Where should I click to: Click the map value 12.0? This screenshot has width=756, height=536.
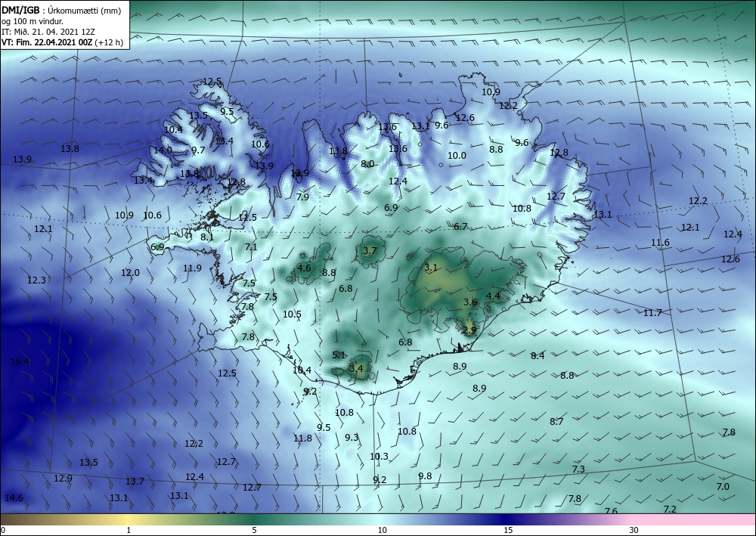(130, 273)
